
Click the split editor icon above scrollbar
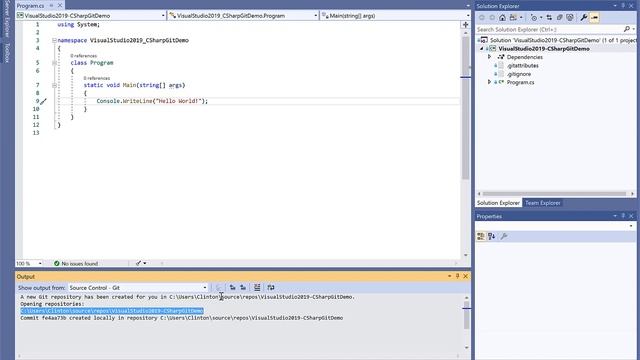pyautogui.click(x=465, y=25)
